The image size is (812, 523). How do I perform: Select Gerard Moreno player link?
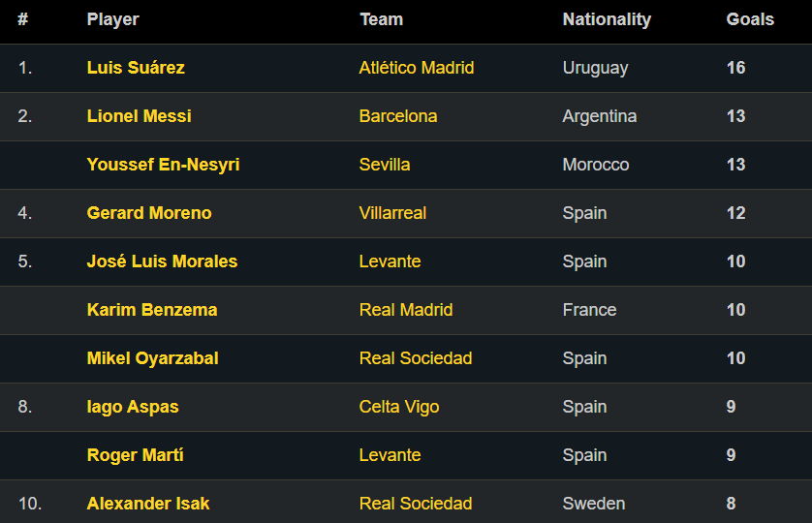(x=149, y=213)
